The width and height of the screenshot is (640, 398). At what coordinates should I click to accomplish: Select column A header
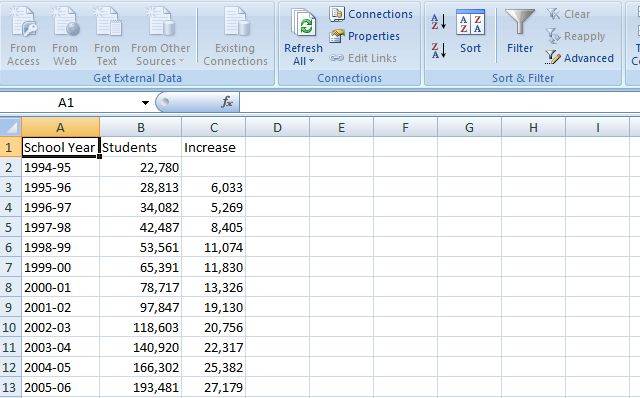60,127
